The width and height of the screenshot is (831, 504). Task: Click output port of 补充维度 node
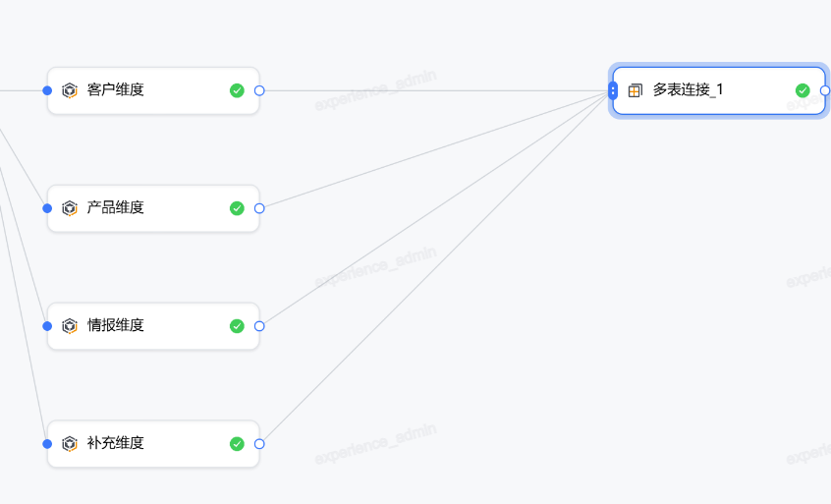click(x=259, y=444)
